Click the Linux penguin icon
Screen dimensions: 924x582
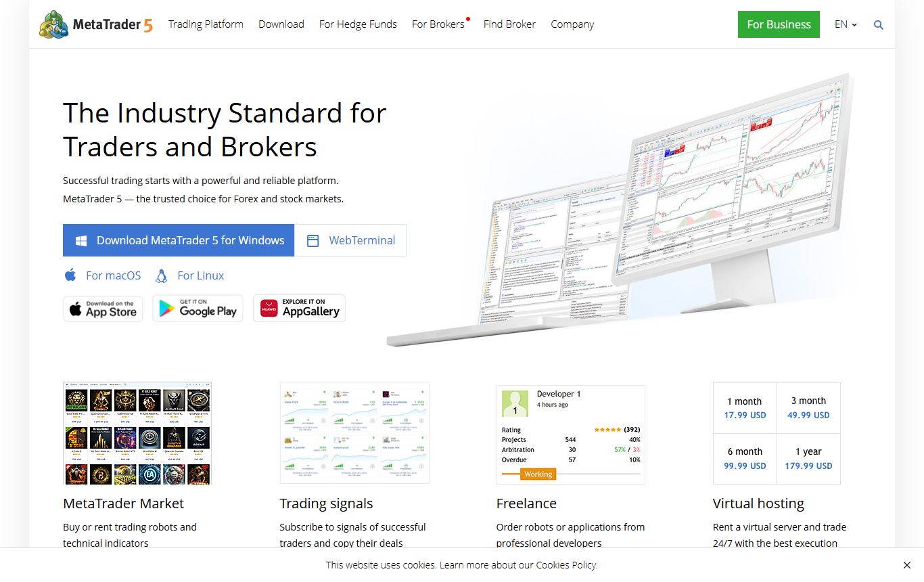161,275
